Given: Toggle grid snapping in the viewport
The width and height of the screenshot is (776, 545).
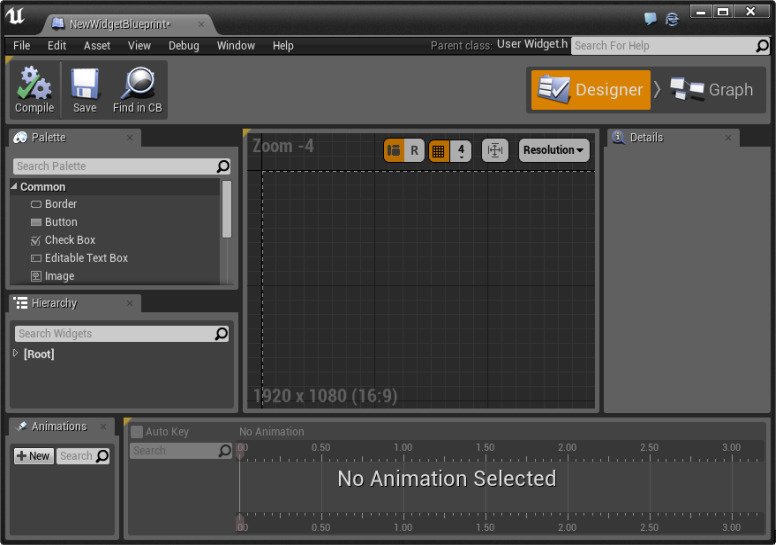Looking at the screenshot, I should [438, 150].
